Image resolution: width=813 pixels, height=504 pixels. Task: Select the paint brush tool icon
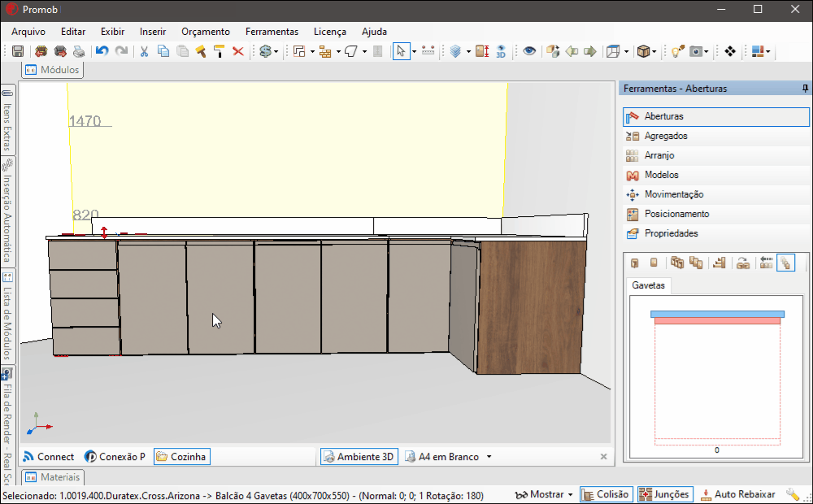[201, 51]
